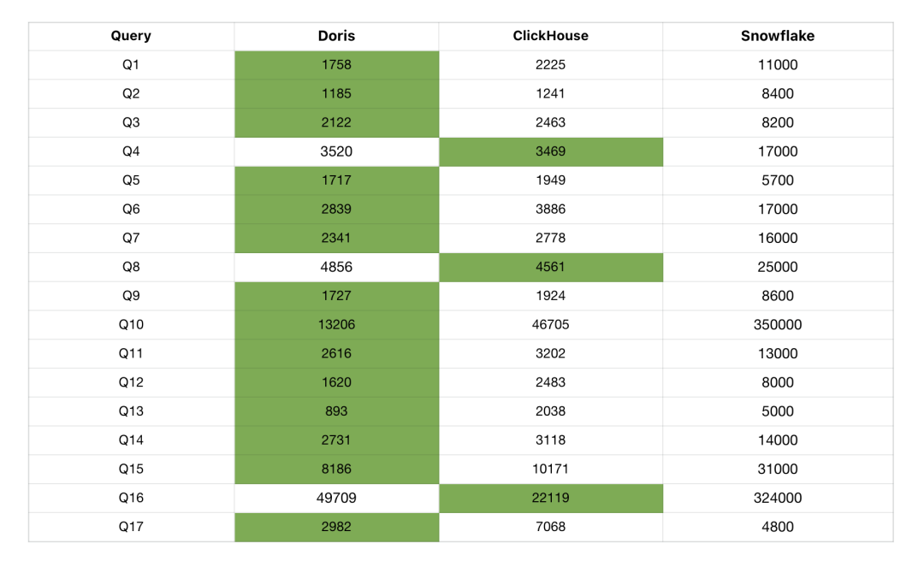This screenshot has height=561, width=924.
Task: Click the highlighted ClickHouse cell 22119
Action: point(550,498)
